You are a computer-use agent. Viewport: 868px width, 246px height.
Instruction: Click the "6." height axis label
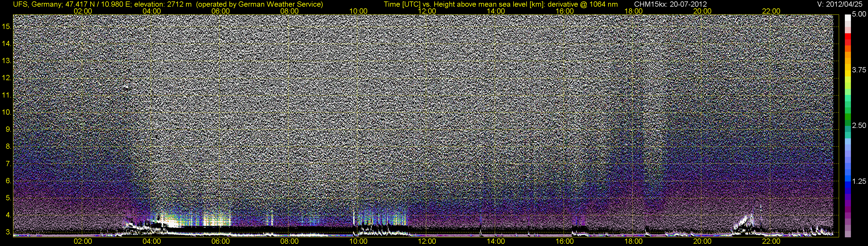pyautogui.click(x=9, y=181)
